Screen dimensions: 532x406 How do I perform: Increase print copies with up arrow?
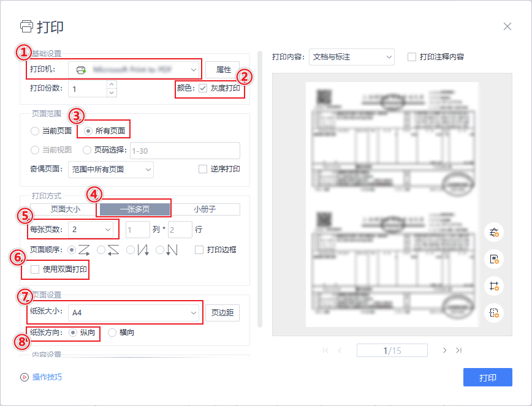tap(111, 85)
